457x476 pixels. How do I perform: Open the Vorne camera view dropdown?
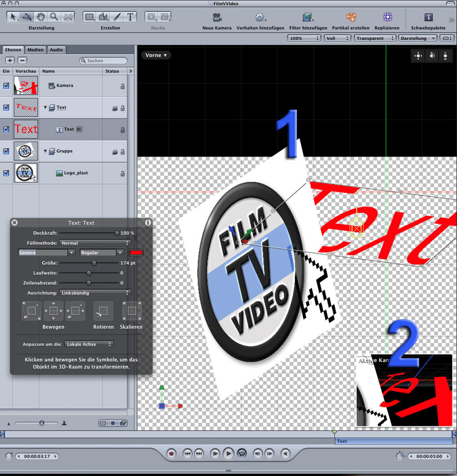click(157, 55)
